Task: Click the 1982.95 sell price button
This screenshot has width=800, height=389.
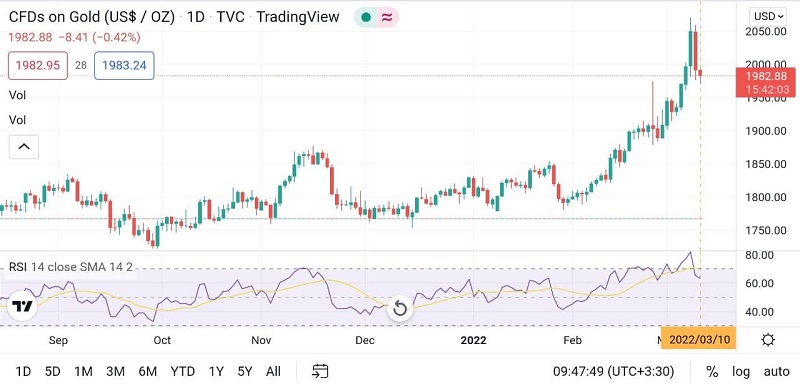Action: tap(38, 65)
